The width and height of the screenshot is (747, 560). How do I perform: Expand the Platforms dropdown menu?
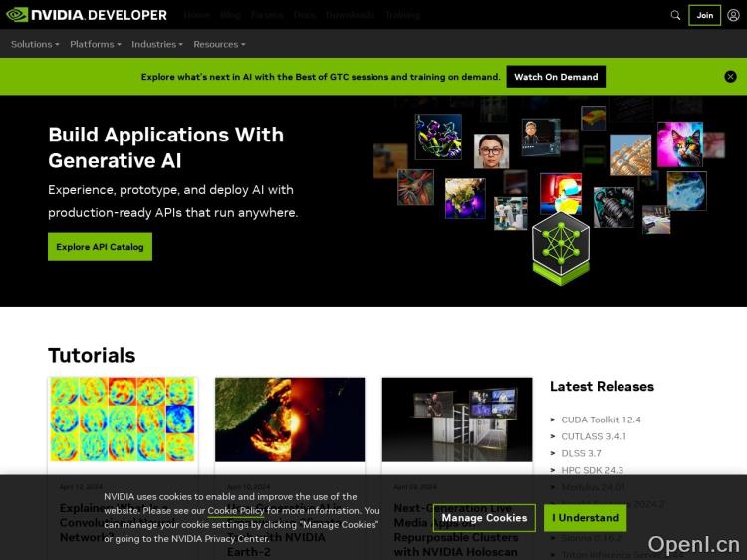pyautogui.click(x=95, y=44)
